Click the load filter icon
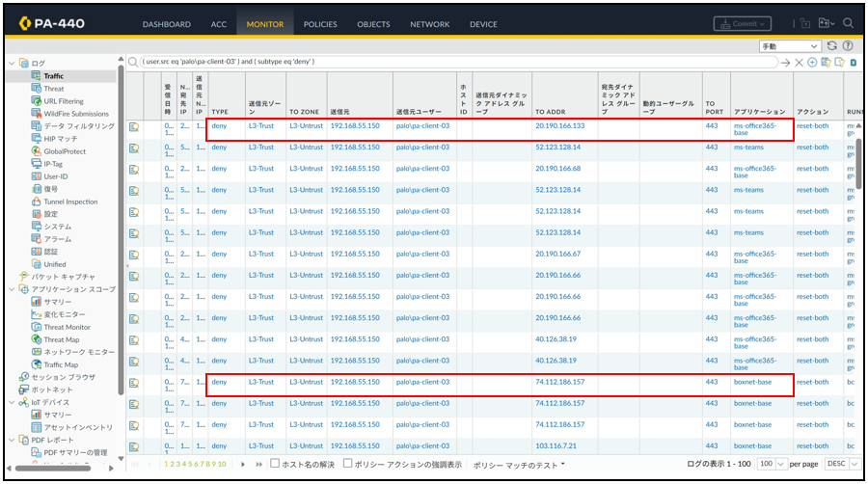868x484 pixels. (x=840, y=63)
